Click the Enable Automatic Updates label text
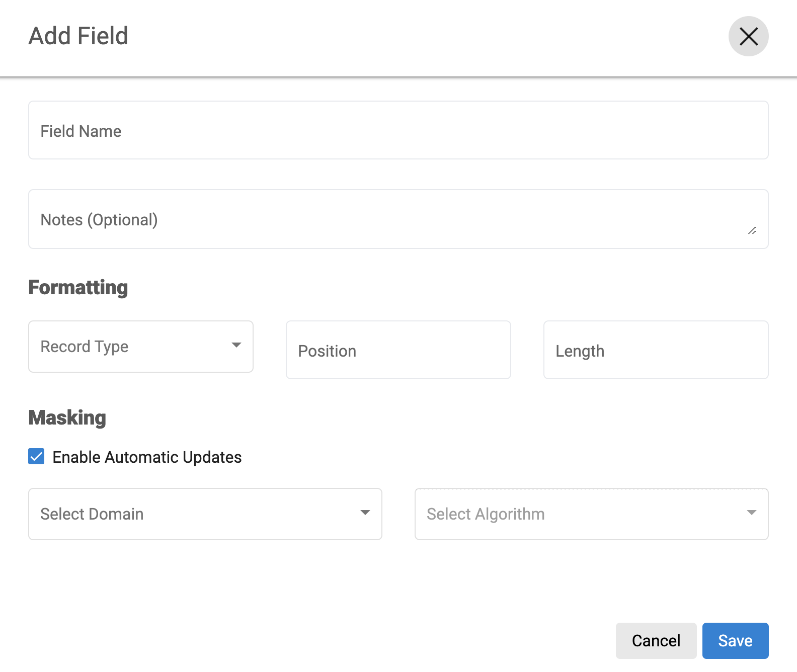Viewport: 797px width, 672px height. click(x=147, y=457)
